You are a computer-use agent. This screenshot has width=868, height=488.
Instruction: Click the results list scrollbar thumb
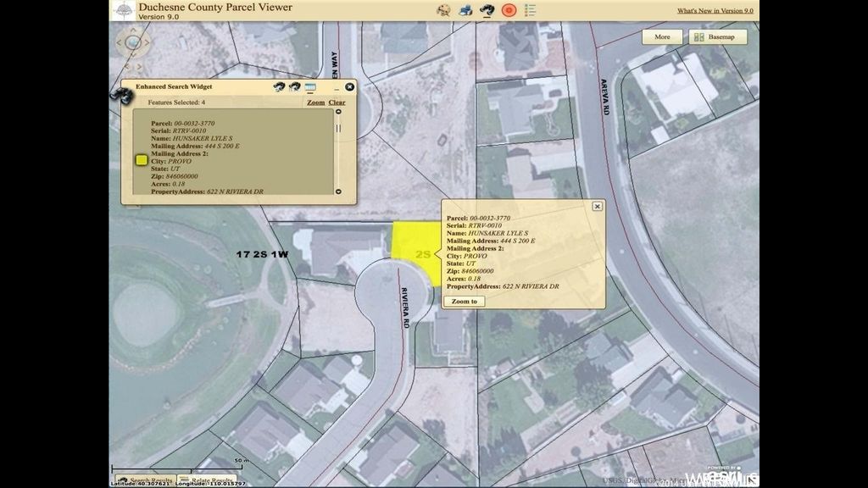[x=338, y=129]
